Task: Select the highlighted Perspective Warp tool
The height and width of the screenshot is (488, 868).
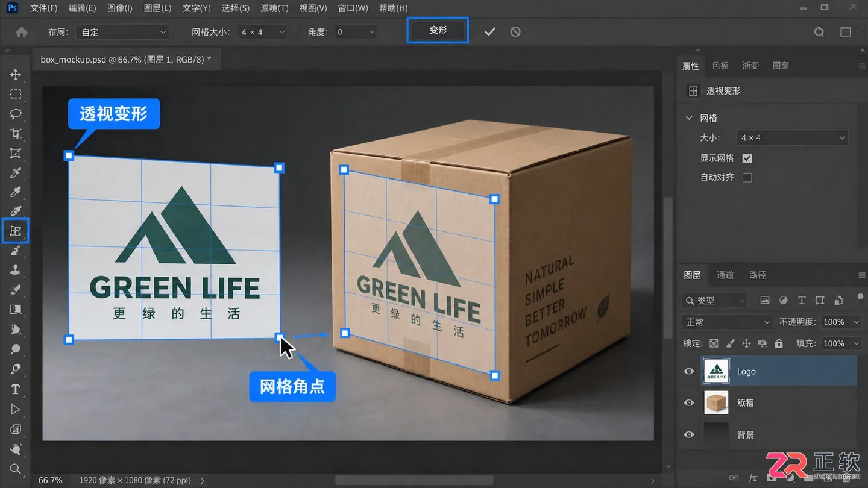Action: coord(16,231)
